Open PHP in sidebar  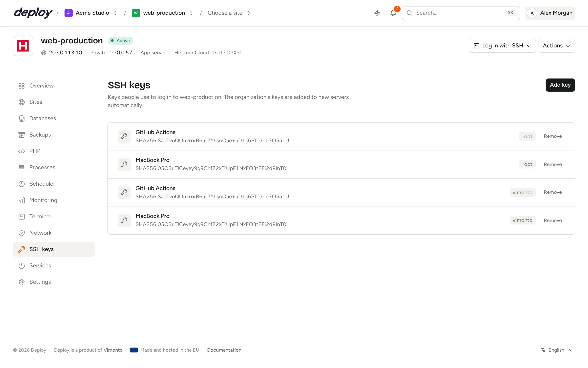[54, 151]
